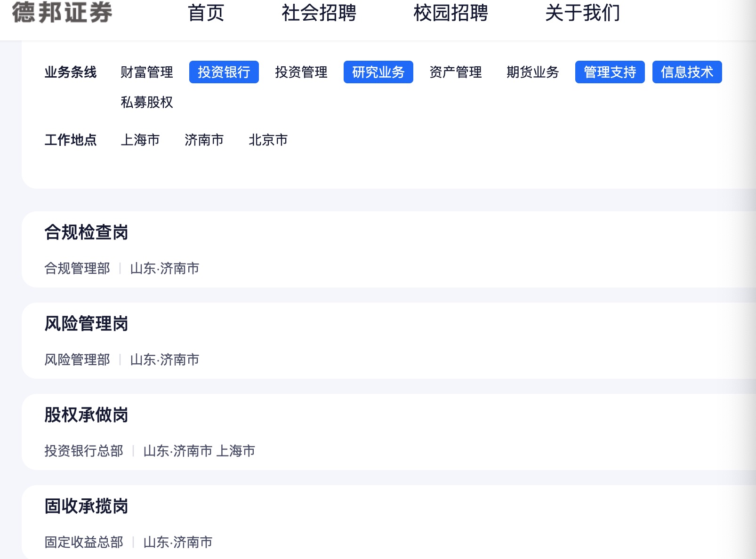Disable the 研究业务 filter tag
The height and width of the screenshot is (559, 756).
tap(378, 72)
